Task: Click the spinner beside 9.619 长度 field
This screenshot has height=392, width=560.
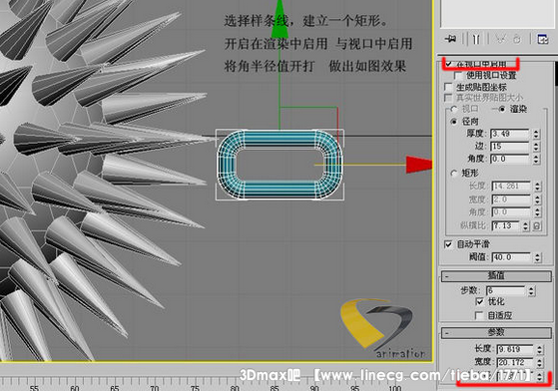Action: [539, 349]
